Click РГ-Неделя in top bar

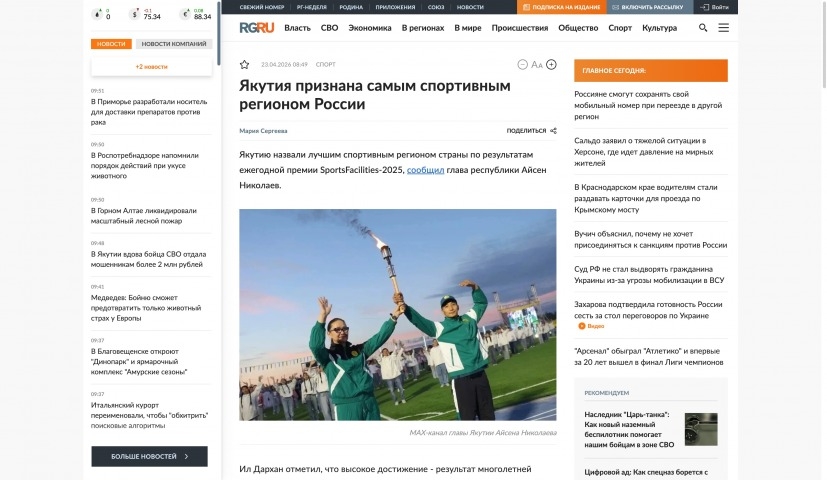[312, 7]
